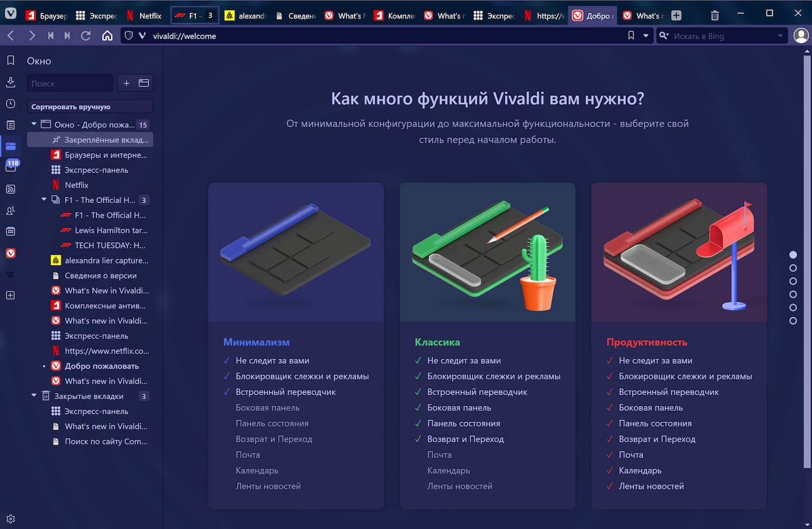Image resolution: width=812 pixels, height=529 pixels.
Task: Switch to the 'Сведени' tab
Action: (296, 16)
